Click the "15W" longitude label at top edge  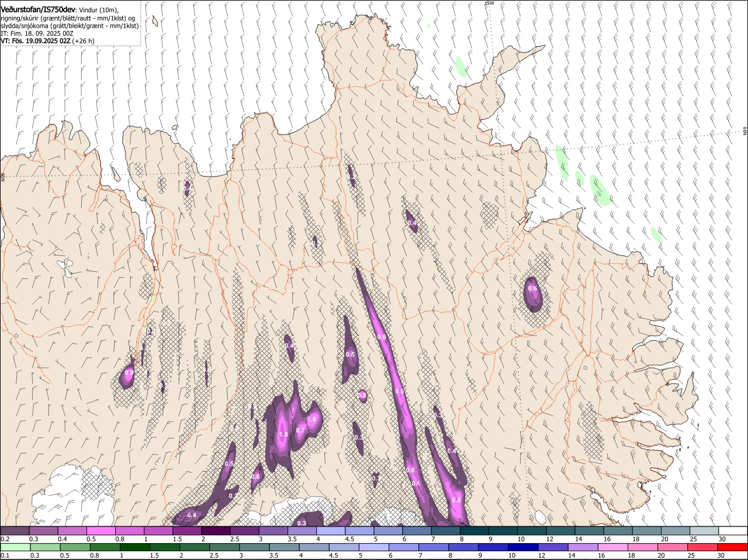[490, 3]
